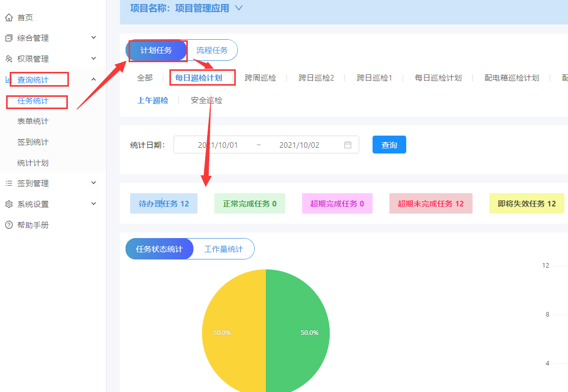Expand the 系统设置 menu chevron
Image resolution: width=568 pixels, height=392 pixels.
click(93, 203)
